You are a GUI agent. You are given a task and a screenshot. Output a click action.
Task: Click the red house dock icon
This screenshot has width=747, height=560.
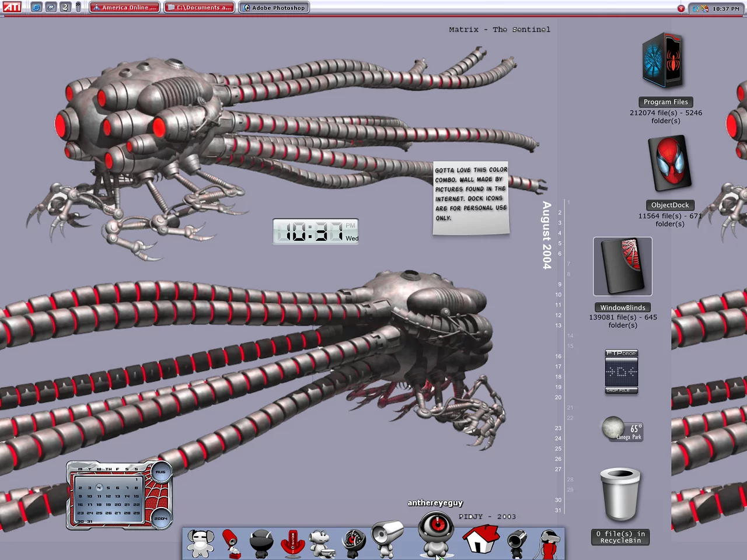(480, 538)
